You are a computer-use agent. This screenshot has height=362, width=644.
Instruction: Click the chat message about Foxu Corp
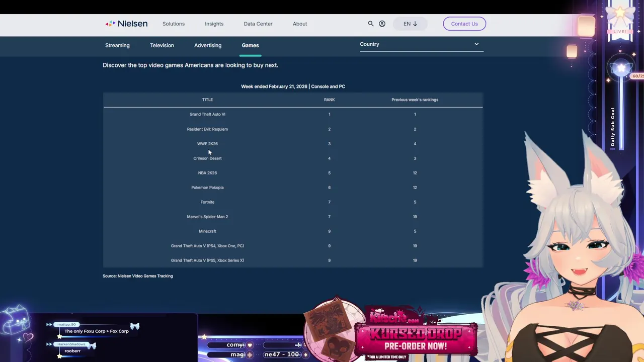(97, 331)
